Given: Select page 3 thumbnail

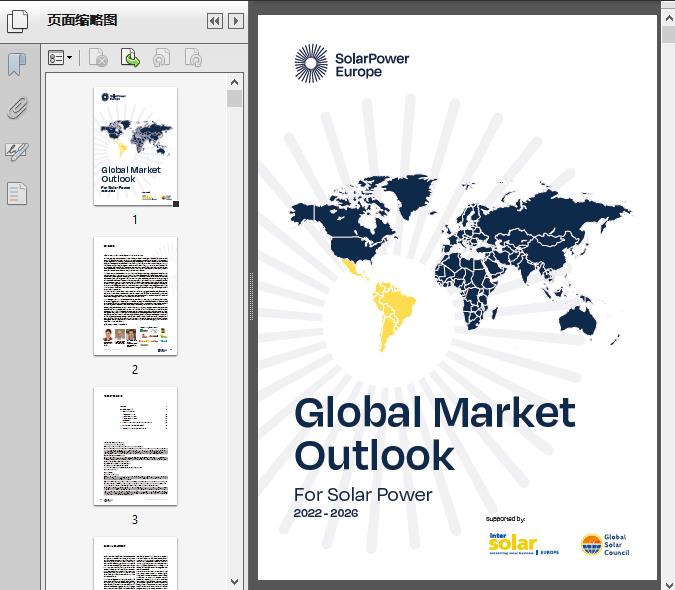Looking at the screenshot, I should (135, 446).
